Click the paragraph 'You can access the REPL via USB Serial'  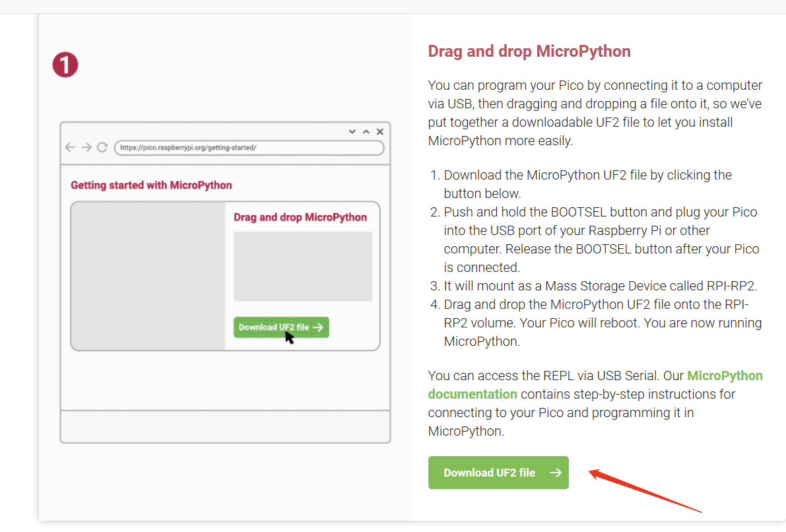[595, 403]
